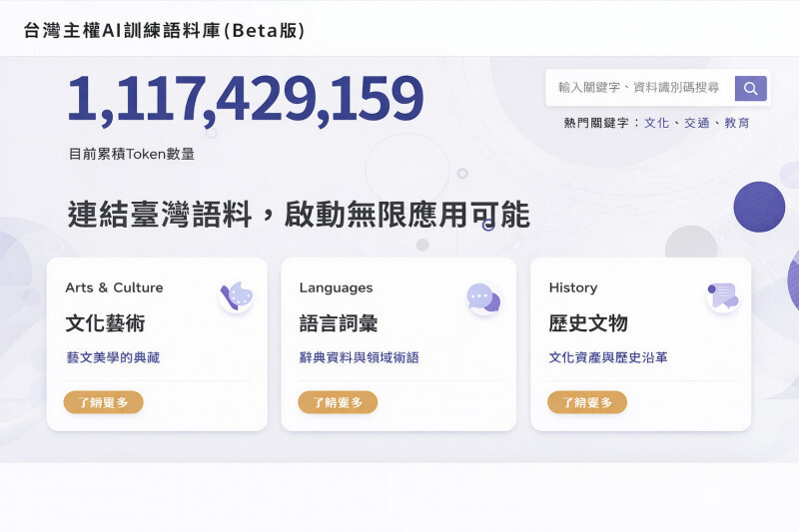Open the 歷史文物 card title
Image resolution: width=799 pixels, height=532 pixels.
pos(588,323)
